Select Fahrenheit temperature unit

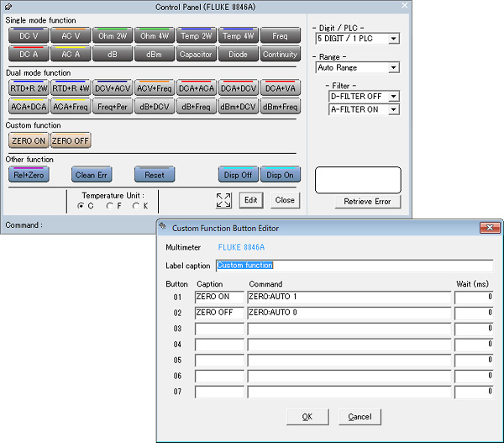coord(109,207)
